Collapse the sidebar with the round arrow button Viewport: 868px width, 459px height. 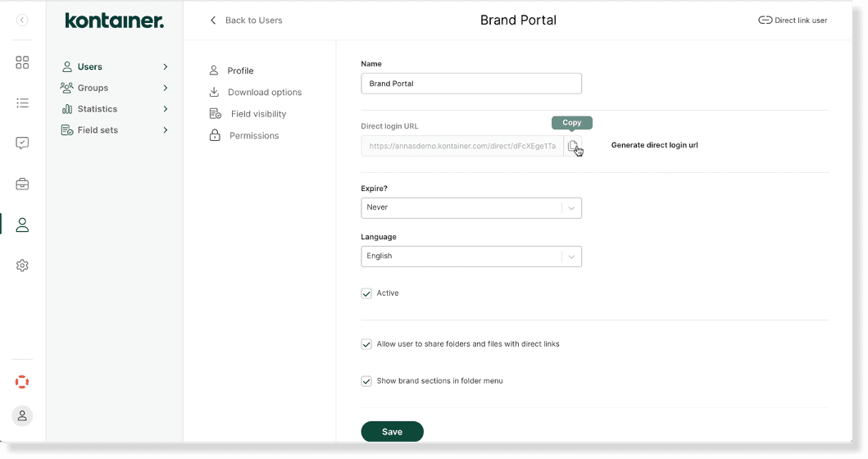(22, 20)
